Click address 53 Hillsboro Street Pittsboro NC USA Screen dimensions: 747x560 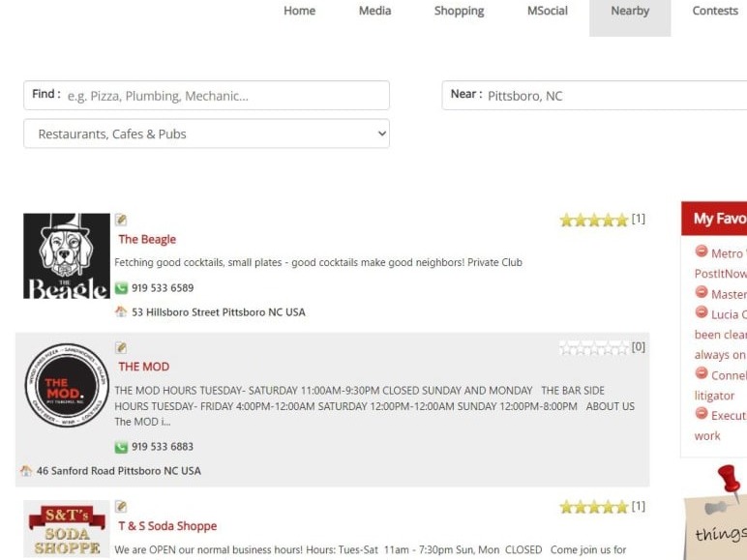218,312
